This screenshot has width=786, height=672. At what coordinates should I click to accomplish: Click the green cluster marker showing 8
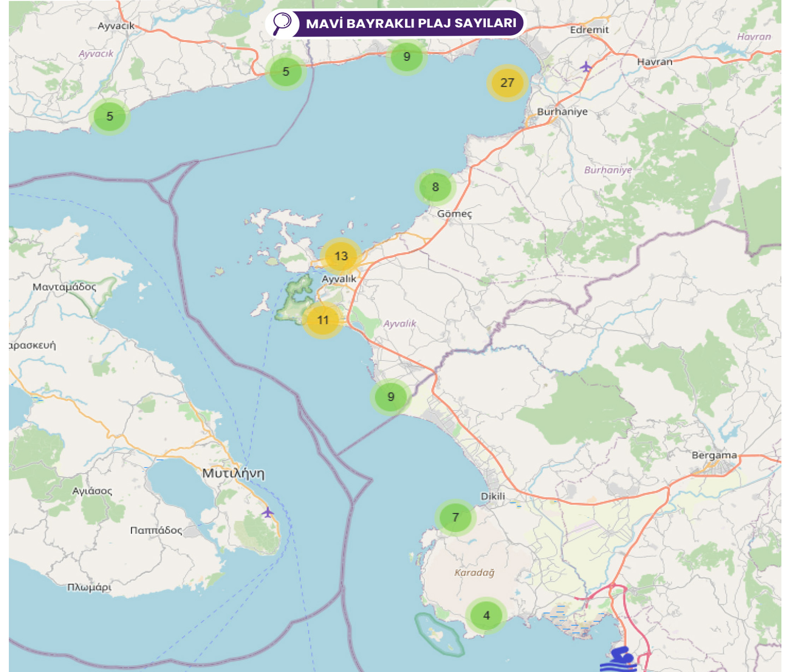pyautogui.click(x=435, y=187)
